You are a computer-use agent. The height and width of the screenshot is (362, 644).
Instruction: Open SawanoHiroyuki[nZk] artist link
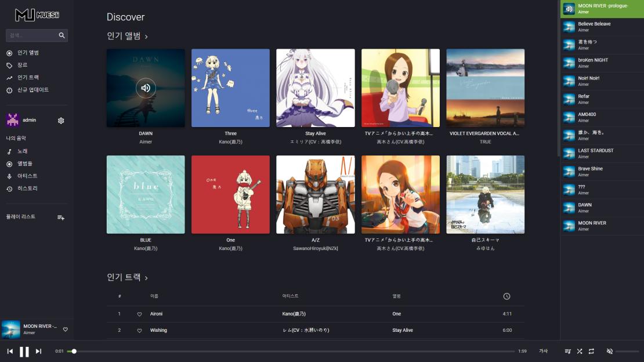click(316, 249)
